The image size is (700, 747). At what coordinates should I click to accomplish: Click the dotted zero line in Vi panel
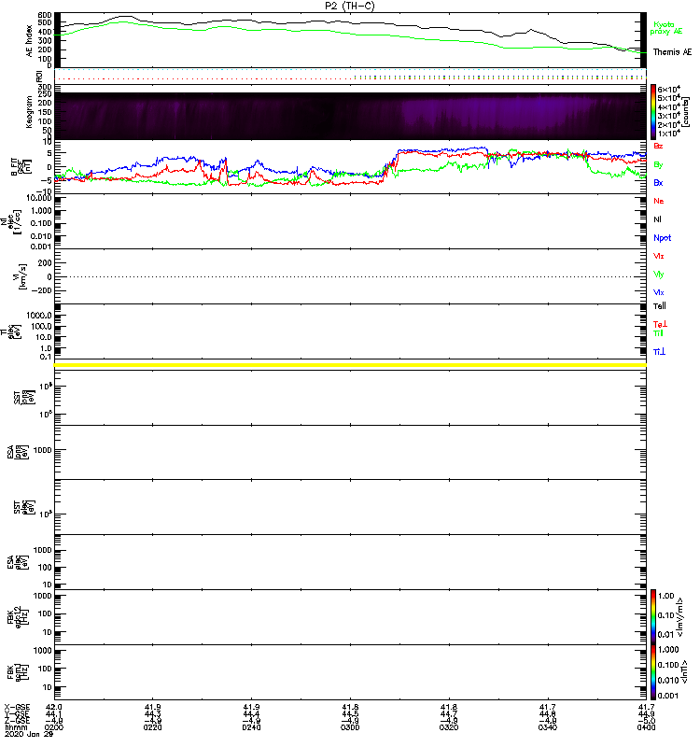350,276
